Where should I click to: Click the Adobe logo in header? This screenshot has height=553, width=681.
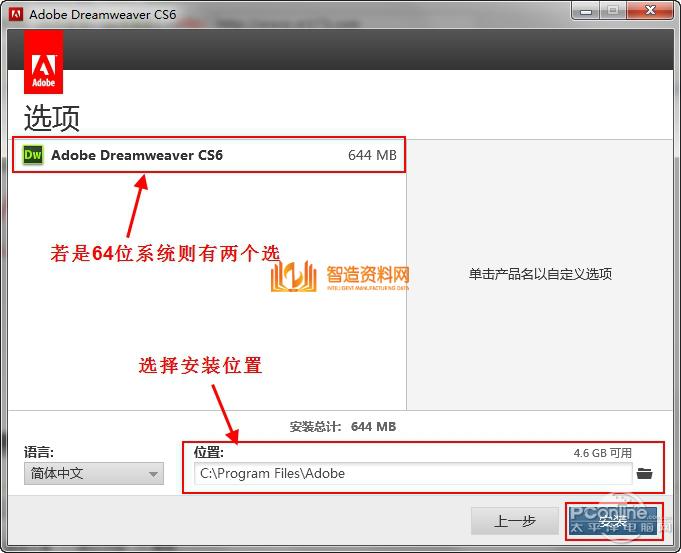pyautogui.click(x=43, y=62)
